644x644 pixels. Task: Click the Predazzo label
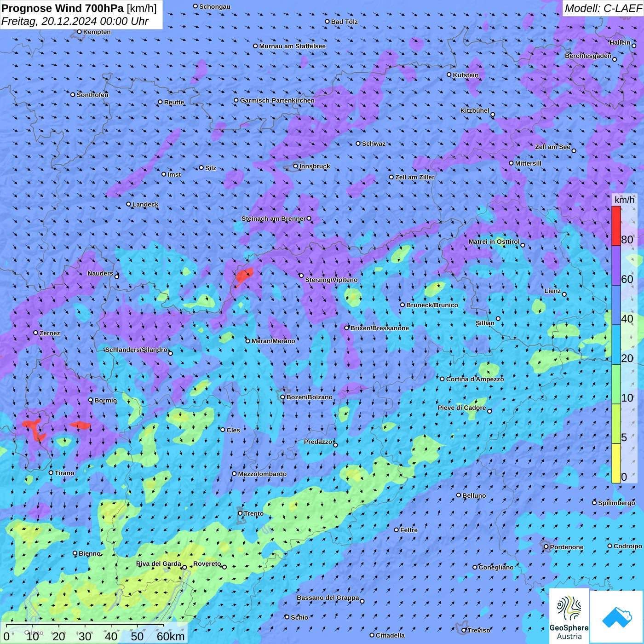pos(318,442)
